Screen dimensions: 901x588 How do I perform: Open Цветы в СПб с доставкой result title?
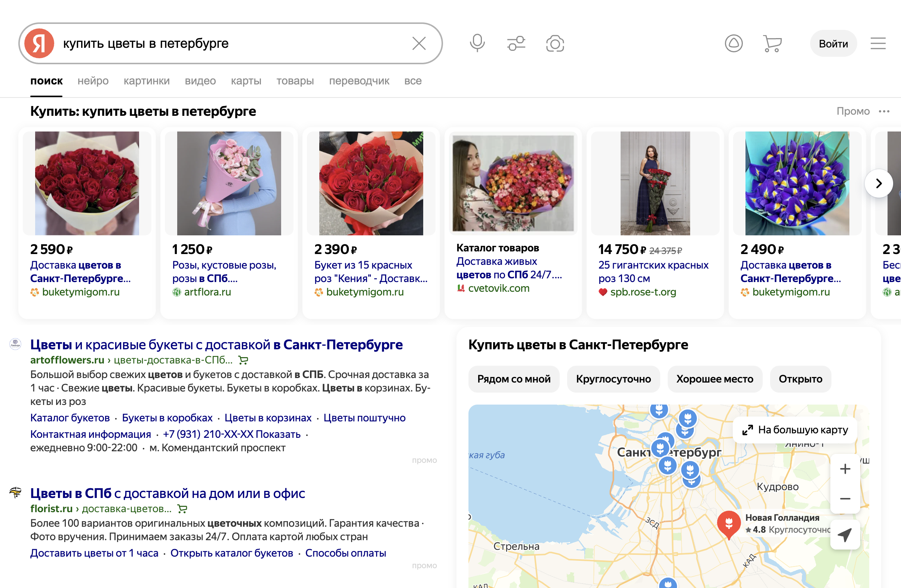(167, 493)
